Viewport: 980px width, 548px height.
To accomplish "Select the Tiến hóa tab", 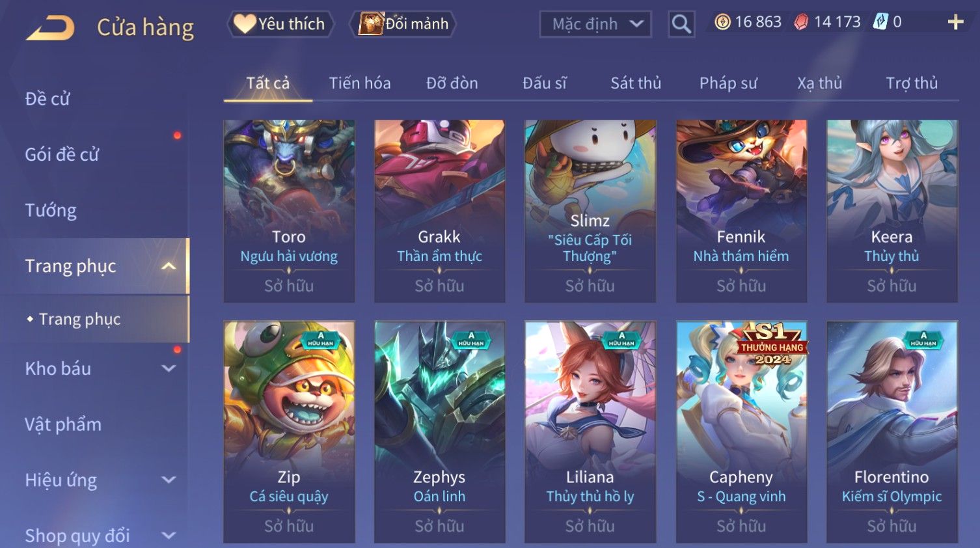I will coord(360,83).
